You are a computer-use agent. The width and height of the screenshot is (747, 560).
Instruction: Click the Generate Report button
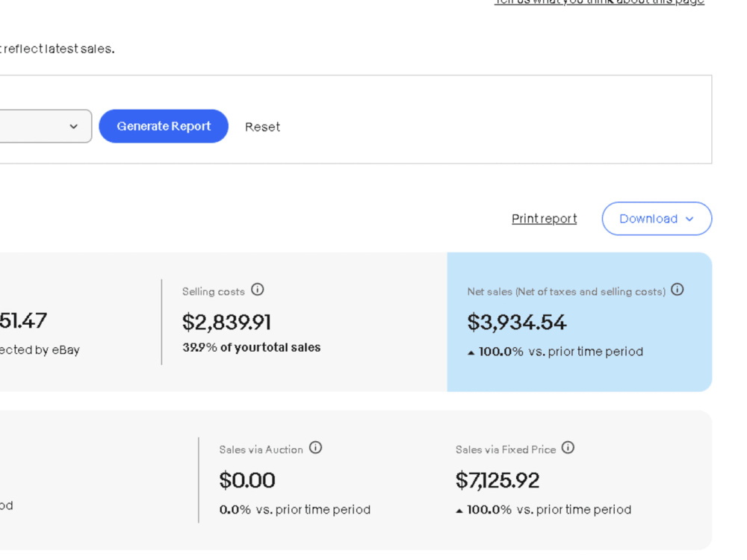click(164, 126)
